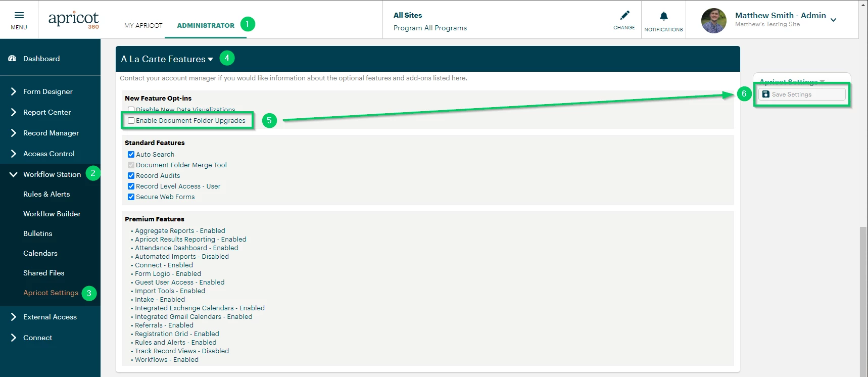Viewport: 868px width, 377px height.
Task: Open the hamburger MENU icon
Action: [19, 15]
